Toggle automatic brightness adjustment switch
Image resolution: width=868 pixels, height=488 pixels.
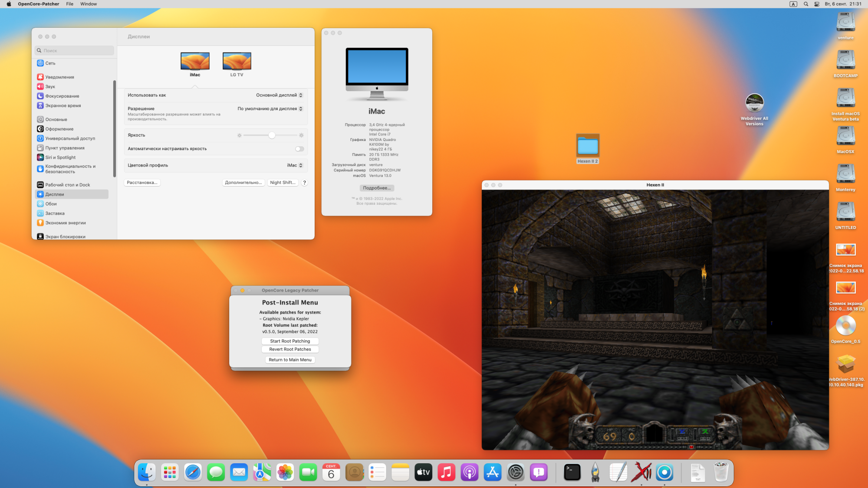pos(299,149)
